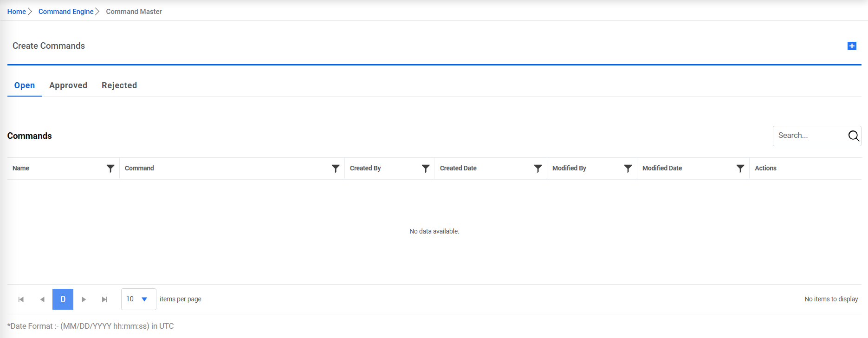
Task: Open the Home breadcrumb link
Action: pyautogui.click(x=17, y=12)
